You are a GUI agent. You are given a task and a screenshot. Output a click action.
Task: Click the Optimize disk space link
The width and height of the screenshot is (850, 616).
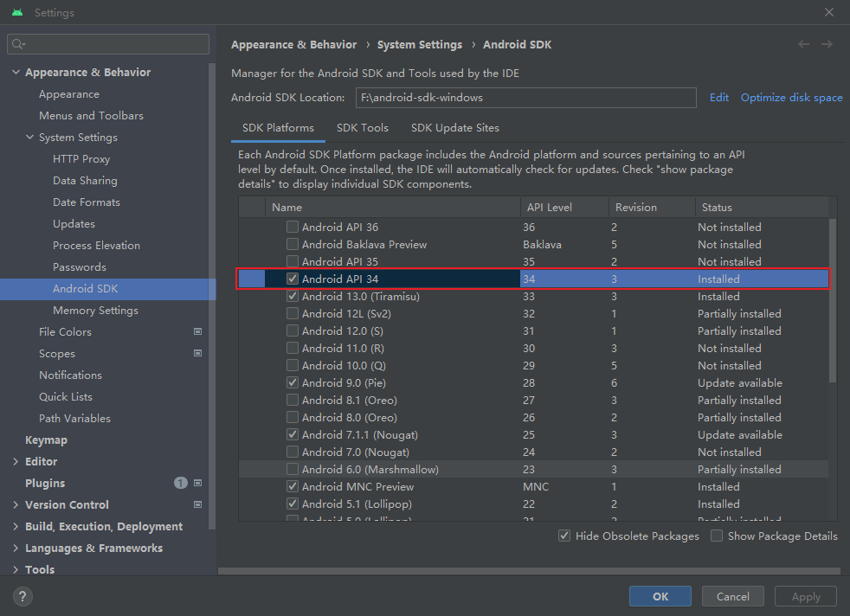coord(791,98)
